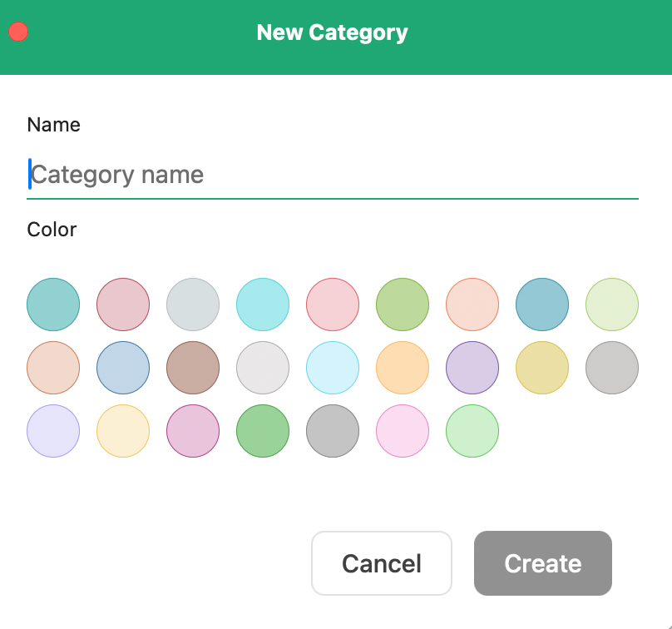Click the grayed-out Create button
This screenshot has height=629, width=672.
pyautogui.click(x=542, y=563)
